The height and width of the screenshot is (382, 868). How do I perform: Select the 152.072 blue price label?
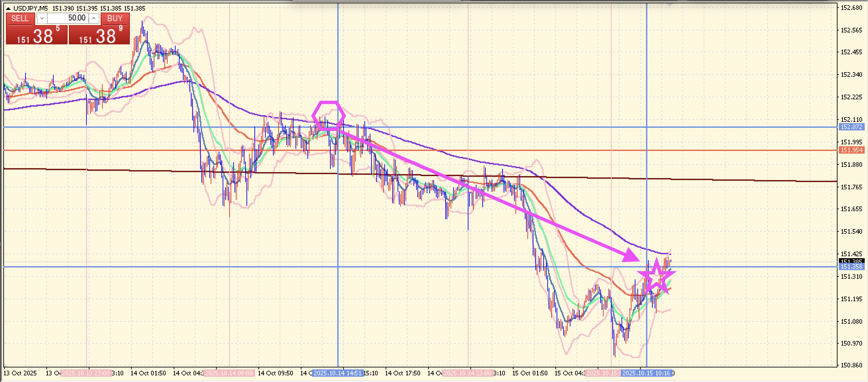pos(851,127)
